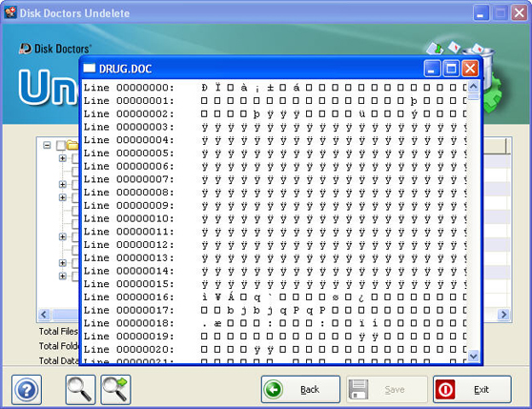Click the right arrow of file list scrollbar
This screenshot has height=409, width=532.
[503, 315]
